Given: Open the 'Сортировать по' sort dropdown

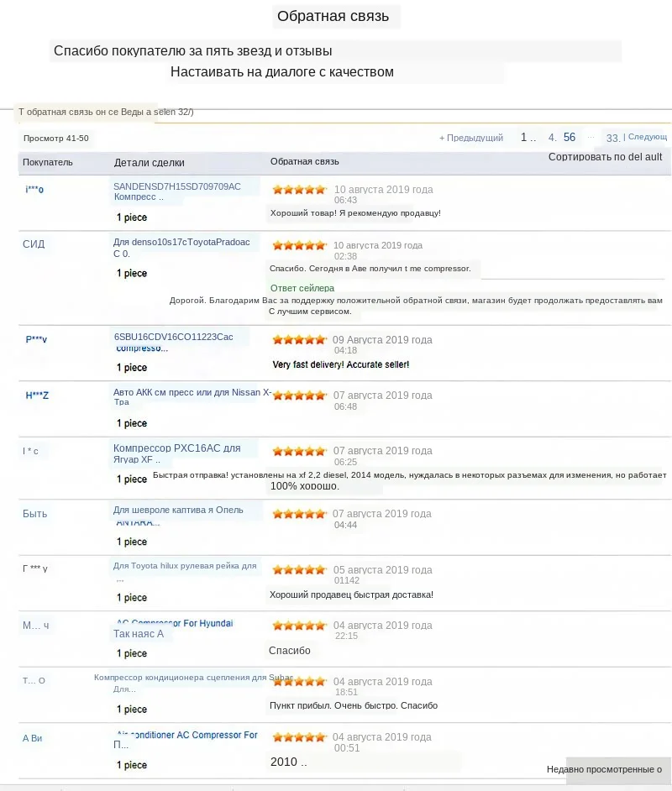Looking at the screenshot, I should [605, 157].
